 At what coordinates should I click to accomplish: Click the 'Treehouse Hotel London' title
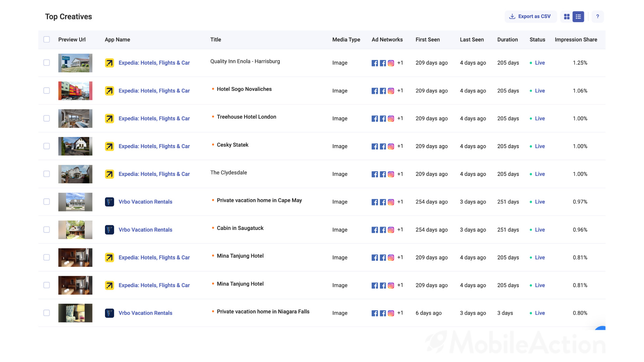point(247,117)
